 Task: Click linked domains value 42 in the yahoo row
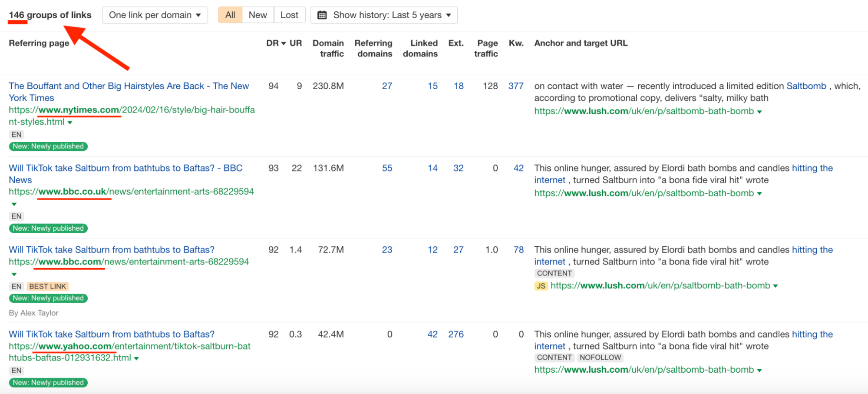tap(432, 334)
